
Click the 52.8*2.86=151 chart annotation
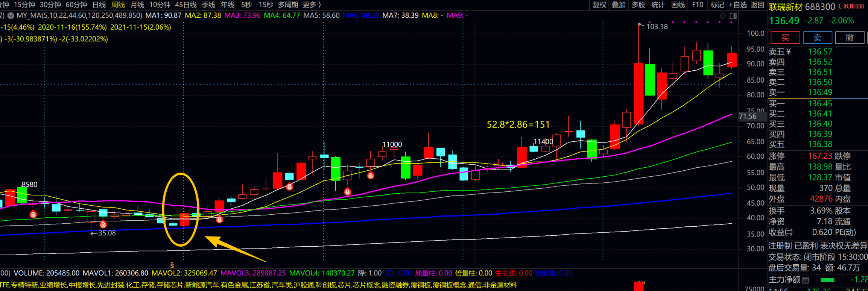click(x=518, y=124)
